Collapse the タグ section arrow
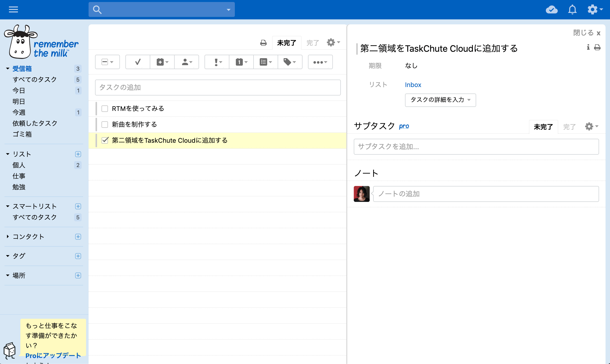This screenshot has width=610, height=364. (x=8, y=256)
